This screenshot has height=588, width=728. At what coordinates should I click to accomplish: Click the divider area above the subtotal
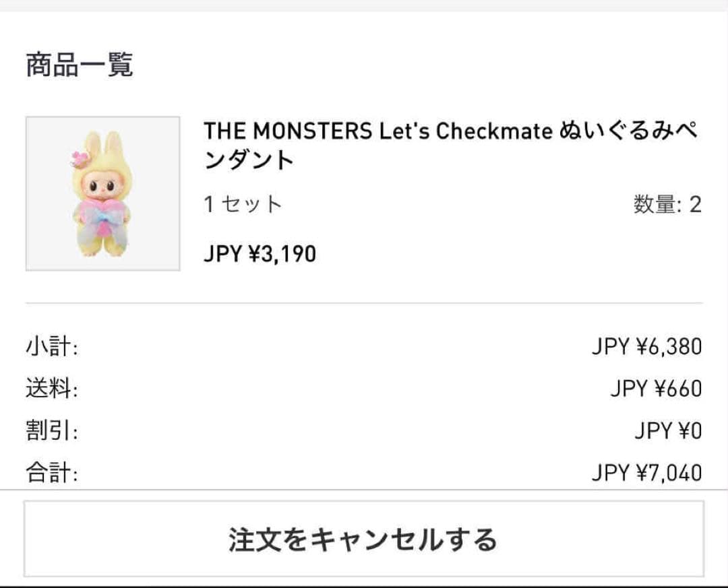[364, 302]
